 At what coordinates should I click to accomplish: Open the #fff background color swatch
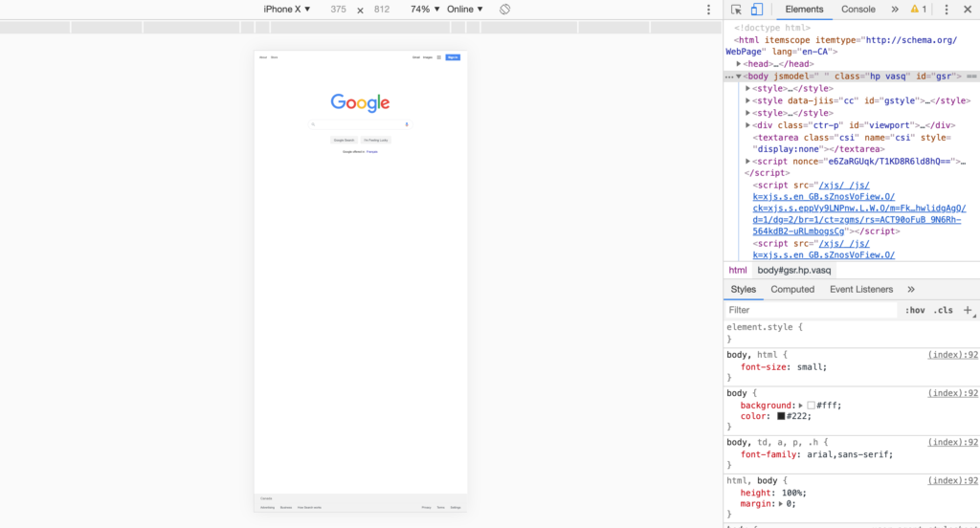811,406
